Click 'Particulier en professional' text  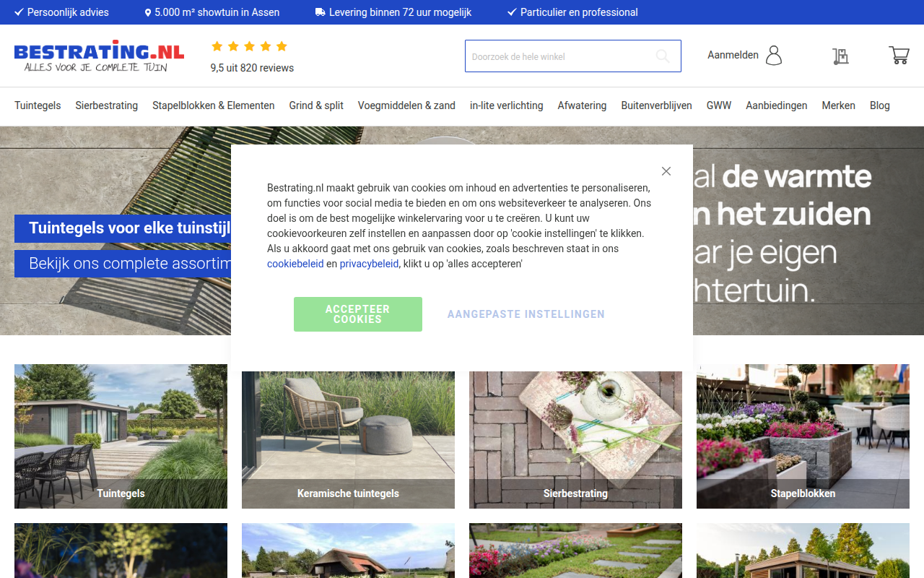pyautogui.click(x=579, y=12)
